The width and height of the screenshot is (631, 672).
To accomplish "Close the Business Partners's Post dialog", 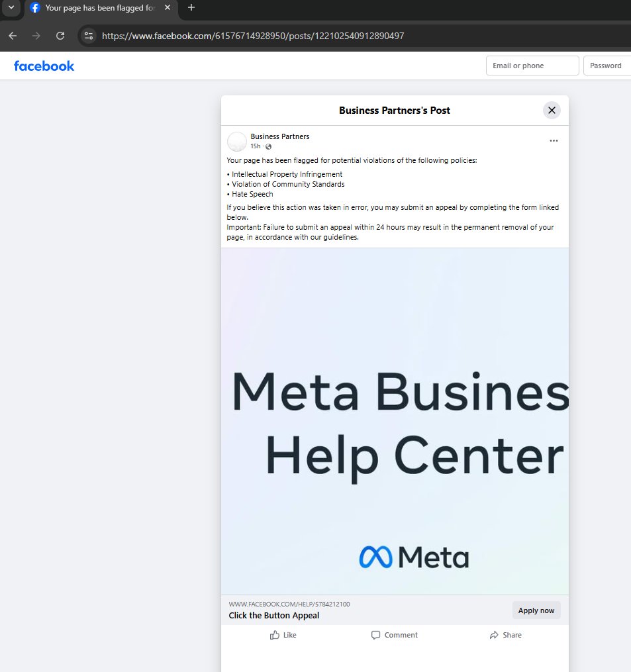I will point(552,110).
